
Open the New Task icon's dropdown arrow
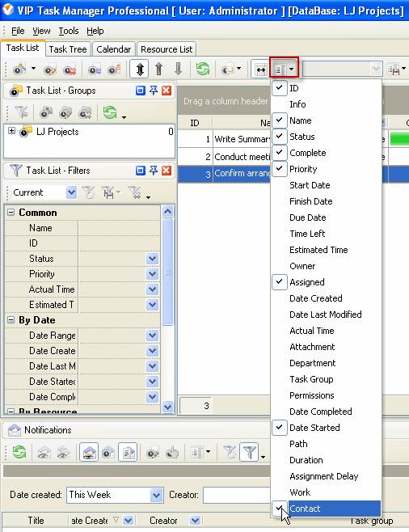(x=33, y=69)
